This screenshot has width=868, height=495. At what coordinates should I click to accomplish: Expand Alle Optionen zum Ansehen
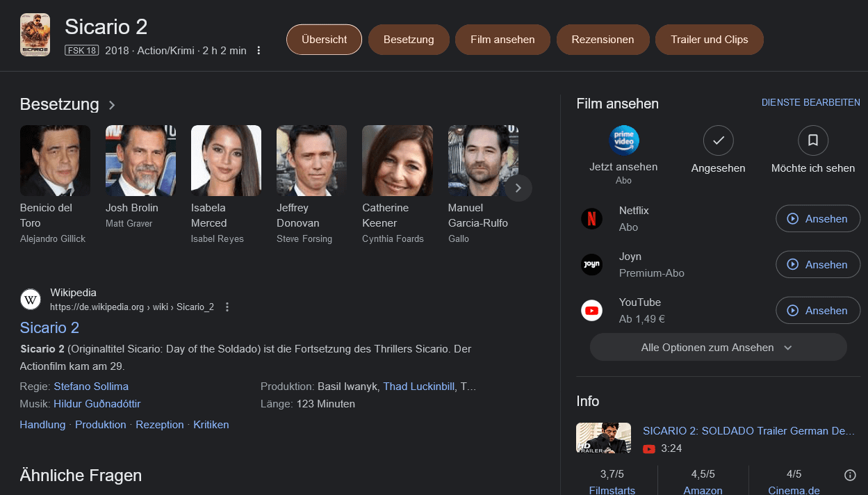(x=718, y=348)
